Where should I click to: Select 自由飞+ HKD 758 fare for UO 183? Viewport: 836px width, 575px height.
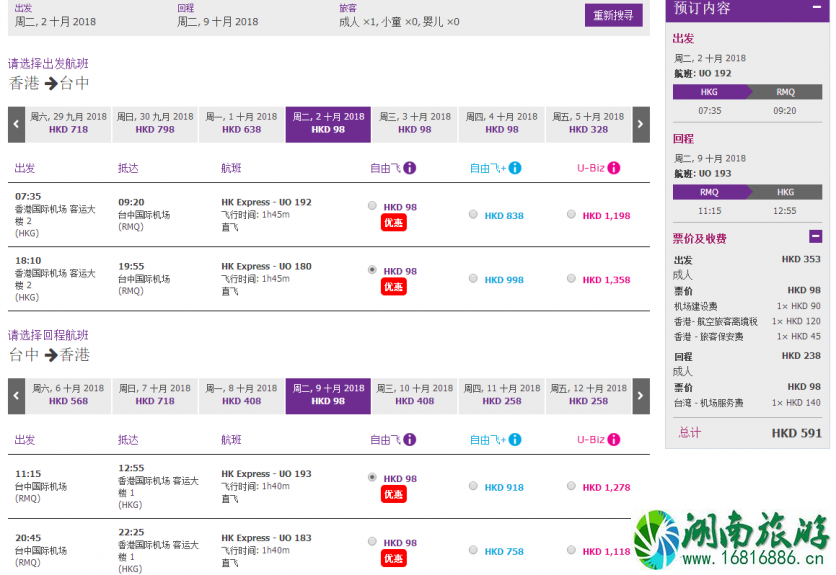[473, 550]
